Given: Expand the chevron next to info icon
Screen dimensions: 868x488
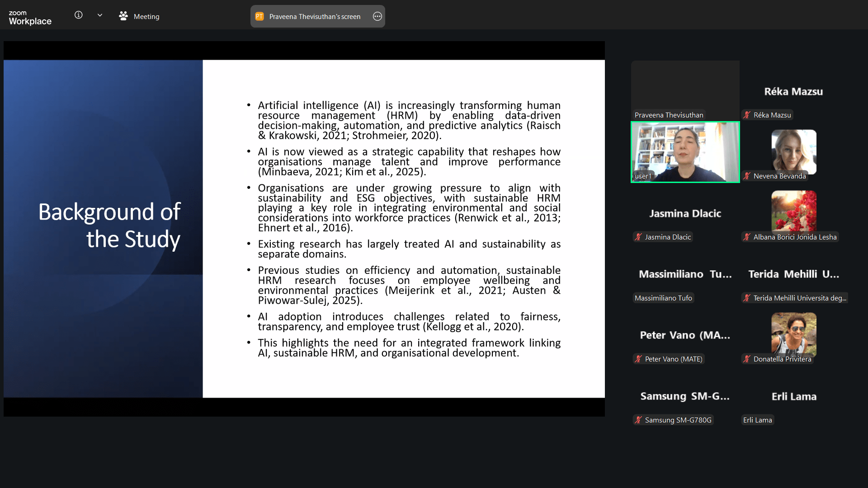Looking at the screenshot, I should tap(100, 15).
